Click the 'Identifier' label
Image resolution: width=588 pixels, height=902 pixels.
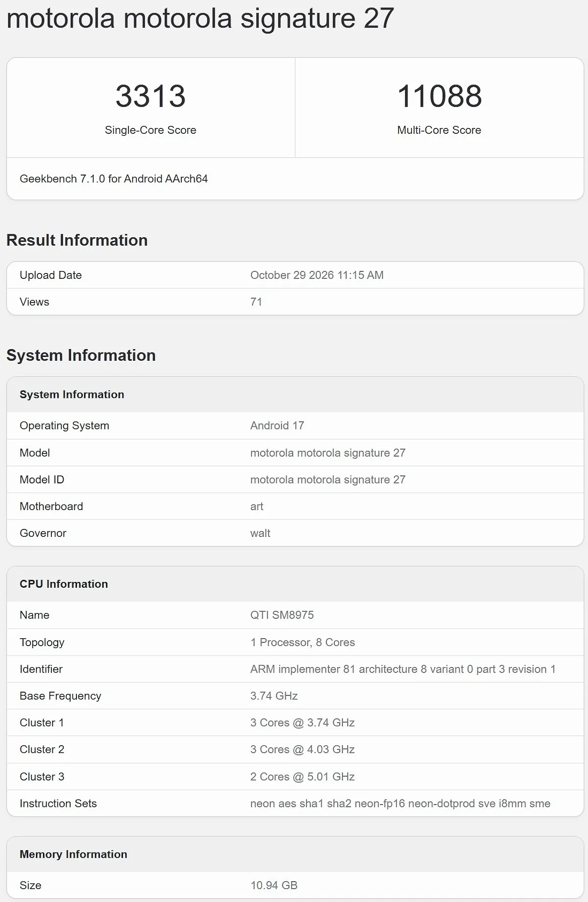[x=41, y=669]
